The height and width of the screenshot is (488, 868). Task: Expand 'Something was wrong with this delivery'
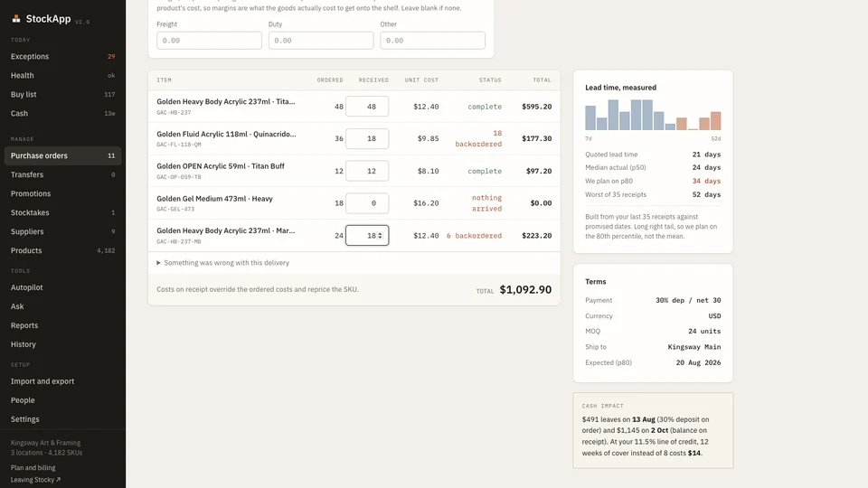click(223, 263)
